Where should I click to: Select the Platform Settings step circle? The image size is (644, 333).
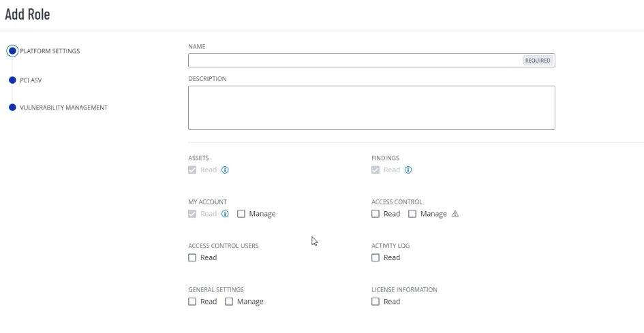coord(12,51)
